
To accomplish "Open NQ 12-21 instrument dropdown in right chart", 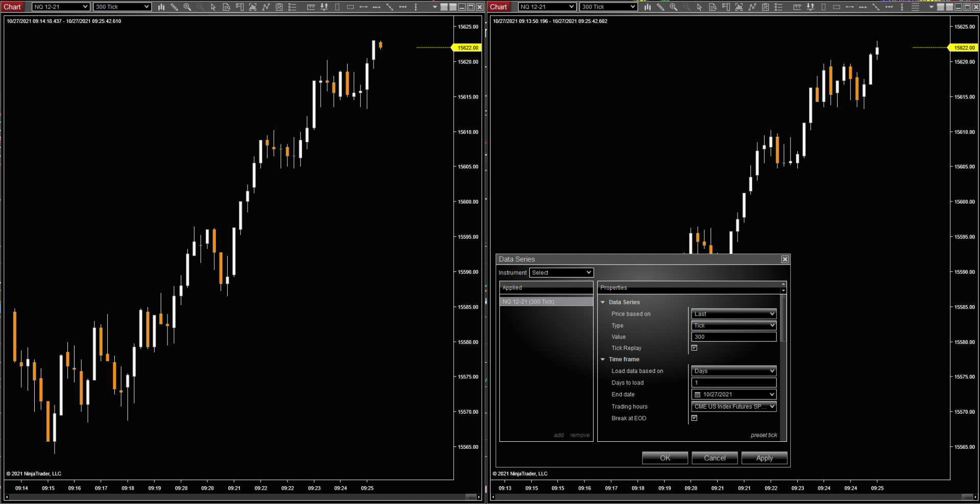I will point(547,7).
